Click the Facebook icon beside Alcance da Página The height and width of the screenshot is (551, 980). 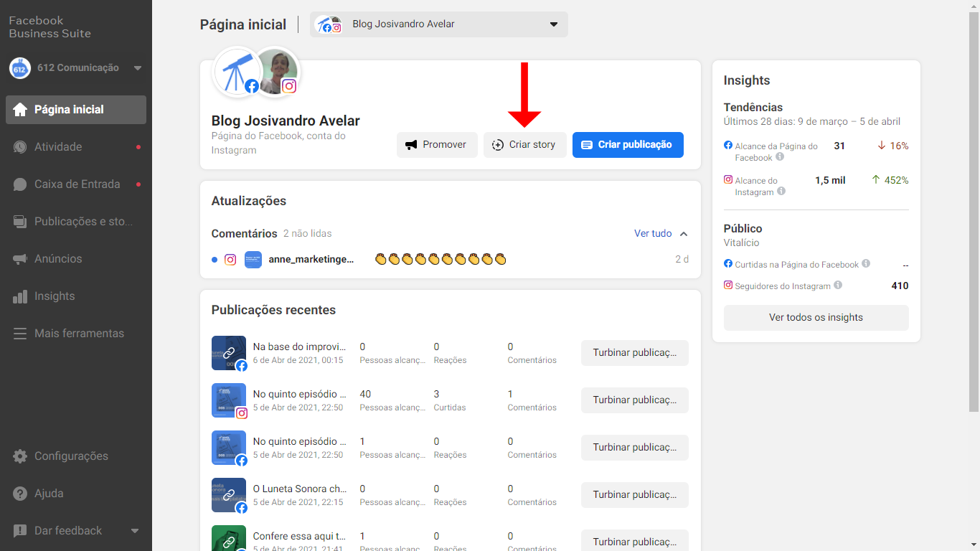click(728, 146)
